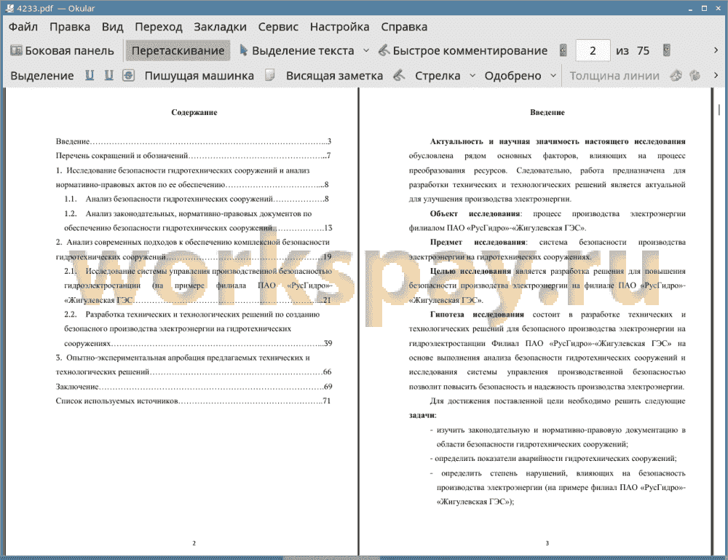Click the palette icon beside annotation overflow chevron
Screen dimensions: 728x560
(695, 76)
